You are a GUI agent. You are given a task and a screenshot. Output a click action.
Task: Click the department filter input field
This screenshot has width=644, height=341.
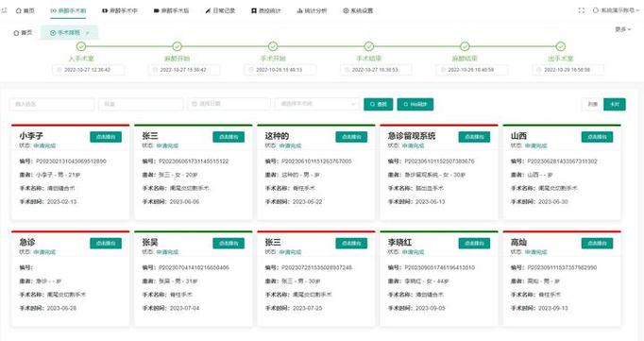(x=141, y=104)
